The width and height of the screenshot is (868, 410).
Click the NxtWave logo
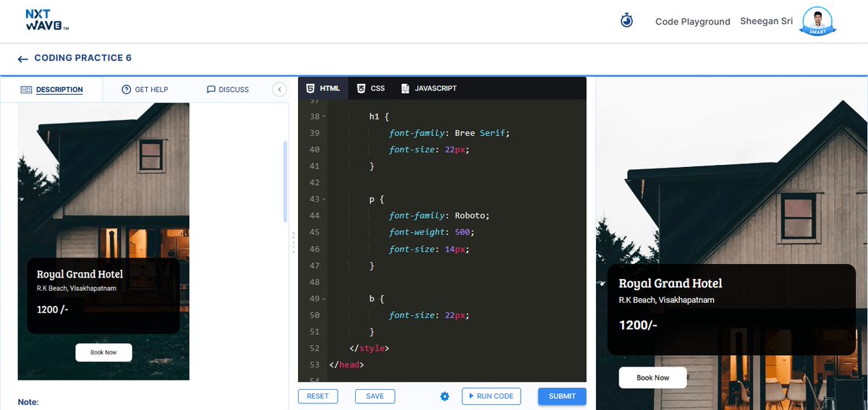tap(46, 20)
